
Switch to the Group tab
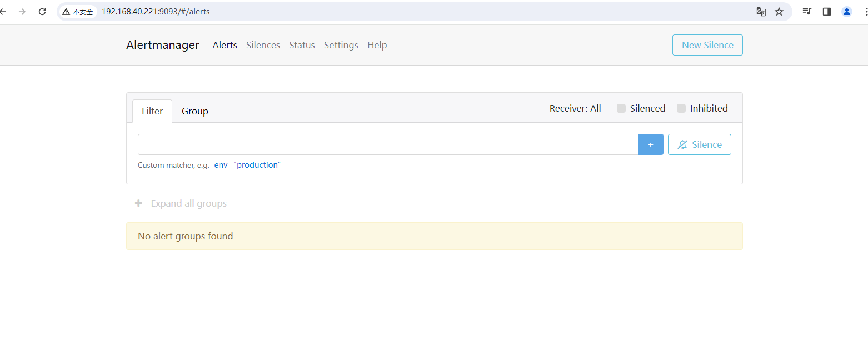coord(195,111)
